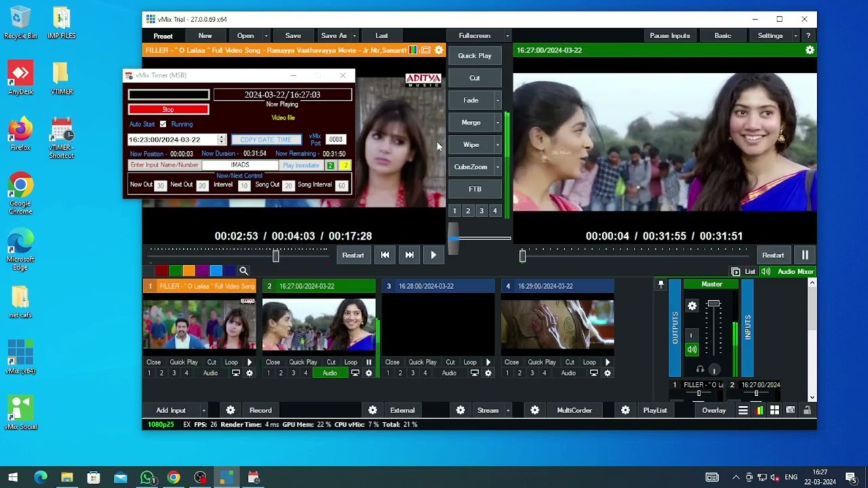The width and height of the screenshot is (868, 488).
Task: Expand Settings dropdown arrow
Action: pos(795,36)
